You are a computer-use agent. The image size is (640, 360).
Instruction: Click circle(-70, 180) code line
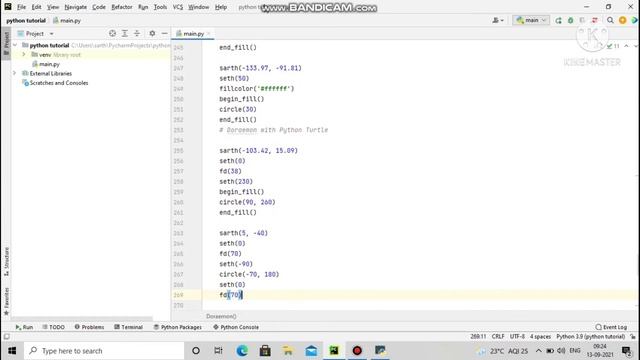[249, 274]
